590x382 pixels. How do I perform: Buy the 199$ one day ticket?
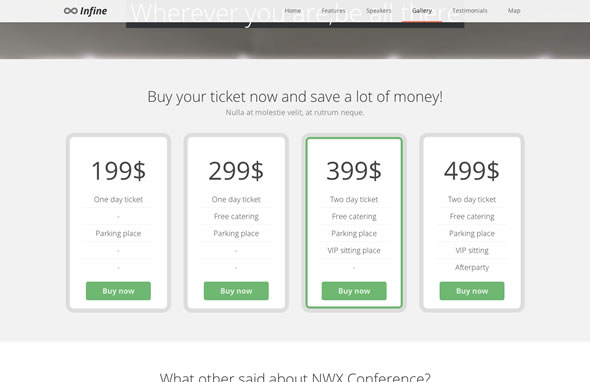[x=118, y=291]
